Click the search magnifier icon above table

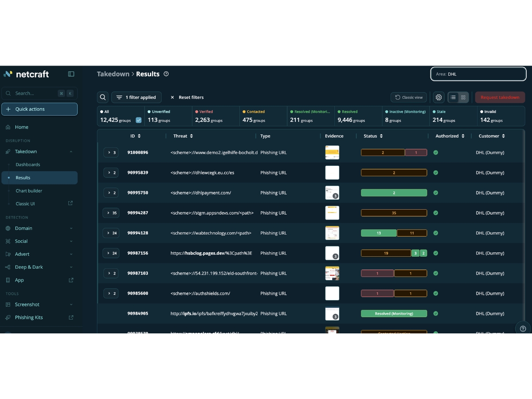pyautogui.click(x=103, y=98)
